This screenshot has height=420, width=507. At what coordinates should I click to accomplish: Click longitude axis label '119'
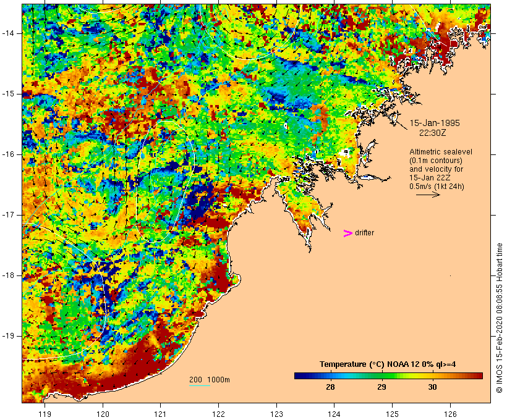point(45,414)
